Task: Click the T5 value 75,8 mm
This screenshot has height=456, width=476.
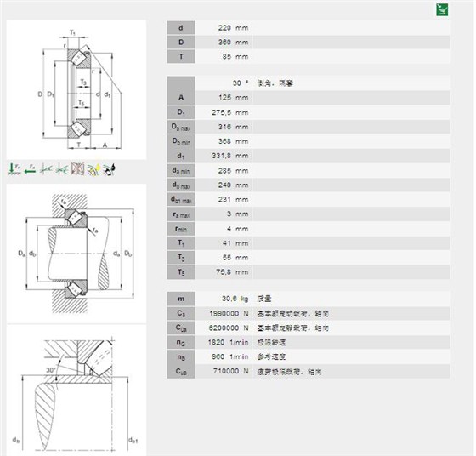Action: 232,272
